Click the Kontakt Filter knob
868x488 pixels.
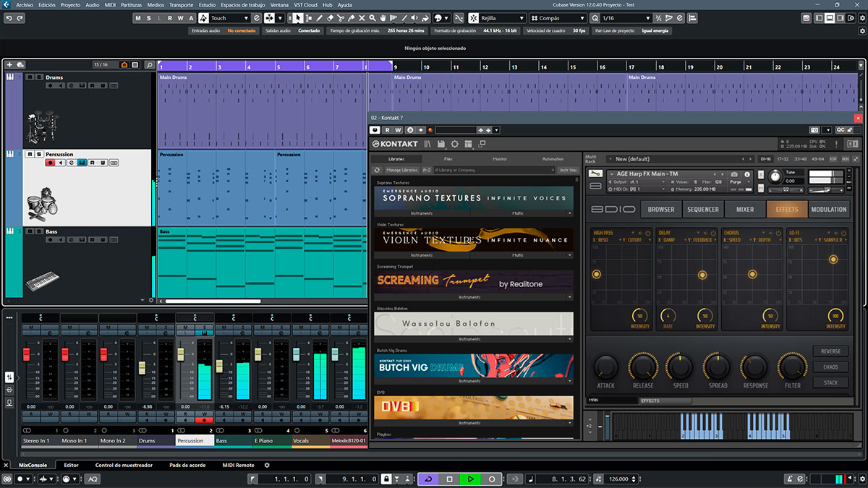coord(793,367)
